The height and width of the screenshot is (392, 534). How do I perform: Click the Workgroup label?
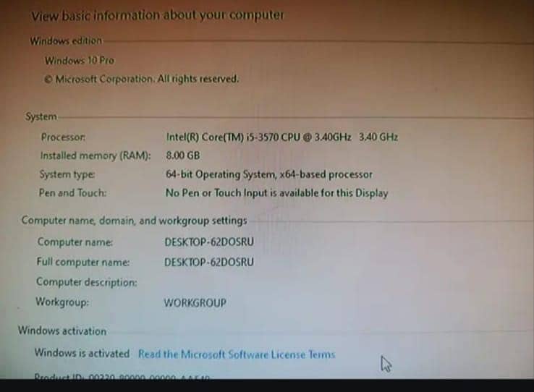pyautogui.click(x=62, y=302)
